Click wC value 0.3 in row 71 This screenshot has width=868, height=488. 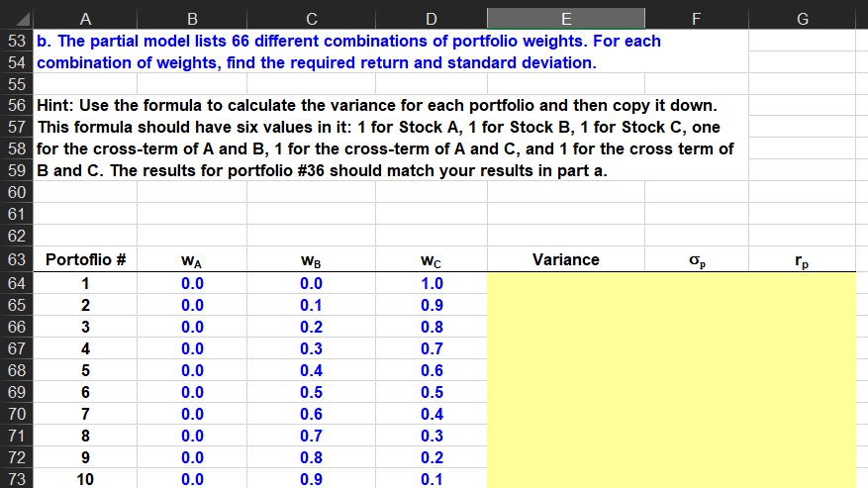click(432, 436)
